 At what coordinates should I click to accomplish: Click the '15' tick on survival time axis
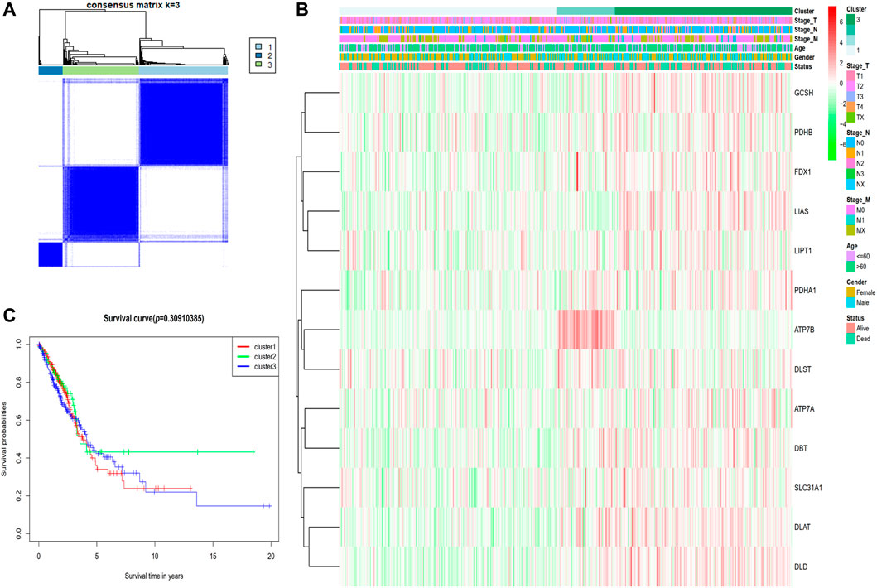[x=213, y=556]
